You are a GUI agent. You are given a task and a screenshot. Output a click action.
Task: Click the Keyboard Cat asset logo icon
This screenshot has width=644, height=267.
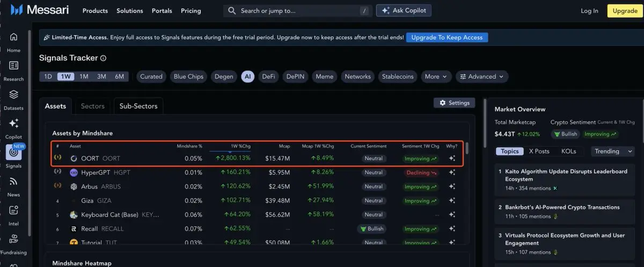pyautogui.click(x=74, y=214)
